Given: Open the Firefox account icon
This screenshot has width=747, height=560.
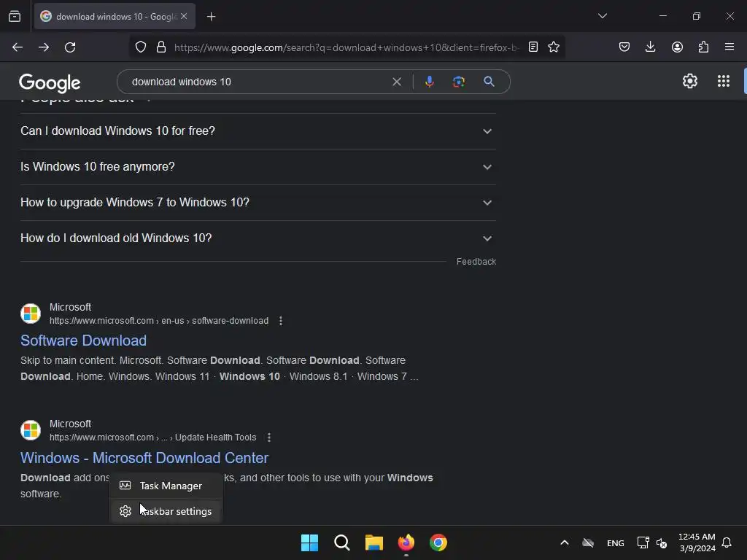Looking at the screenshot, I should (677, 47).
